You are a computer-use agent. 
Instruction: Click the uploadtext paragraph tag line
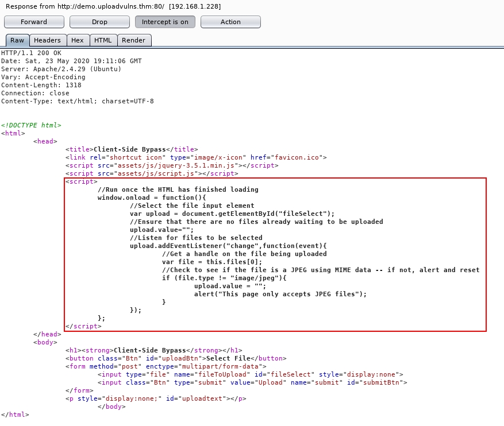tap(156, 398)
